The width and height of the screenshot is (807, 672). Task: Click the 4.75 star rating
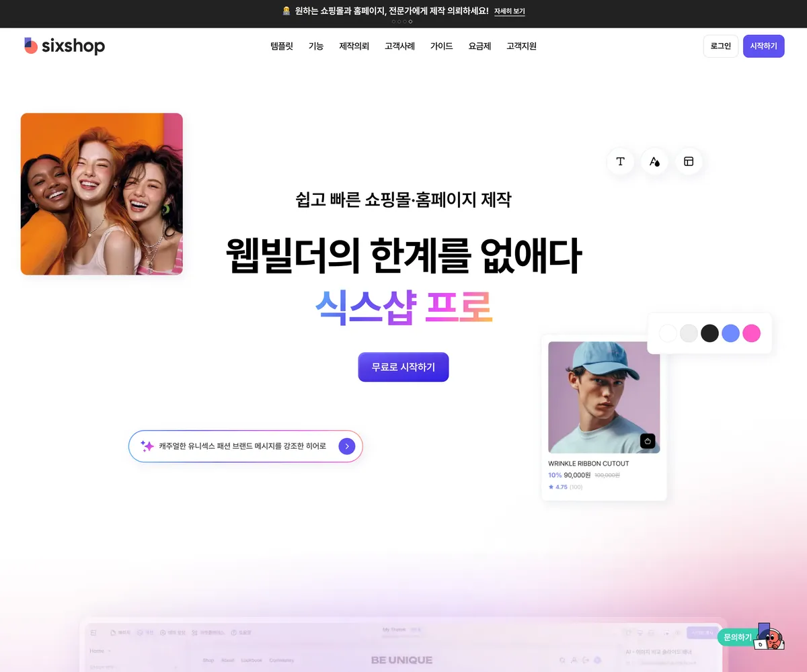pos(558,487)
